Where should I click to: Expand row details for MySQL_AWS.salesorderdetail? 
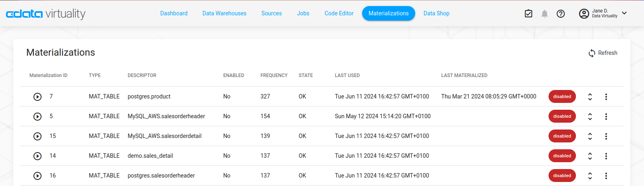(590, 136)
